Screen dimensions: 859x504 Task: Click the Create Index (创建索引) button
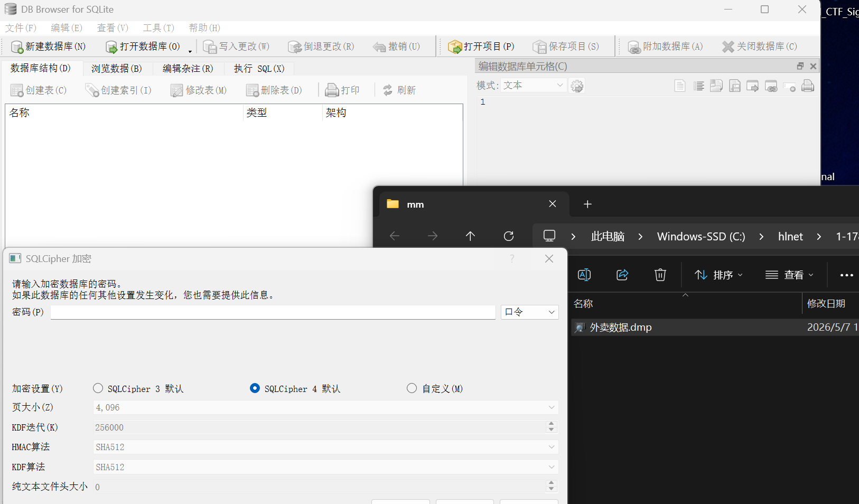118,90
